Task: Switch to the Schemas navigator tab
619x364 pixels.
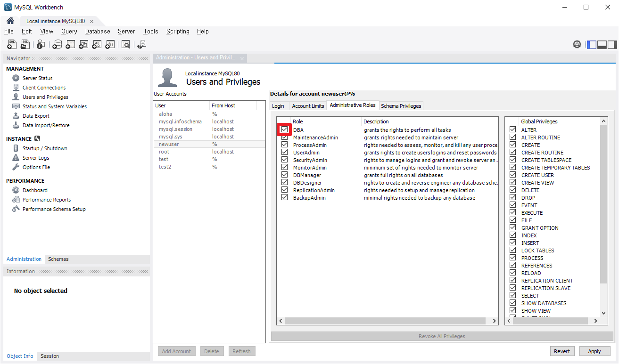Action: tap(58, 259)
